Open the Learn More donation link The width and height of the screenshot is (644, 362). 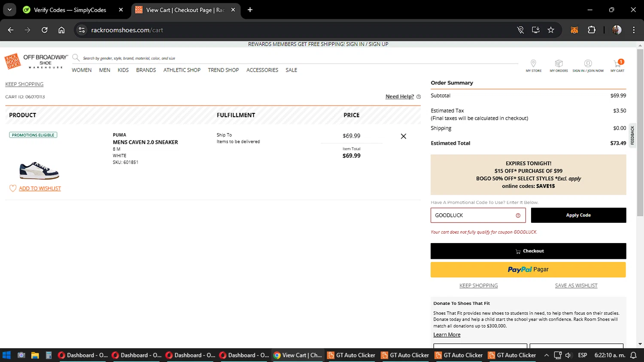click(447, 335)
